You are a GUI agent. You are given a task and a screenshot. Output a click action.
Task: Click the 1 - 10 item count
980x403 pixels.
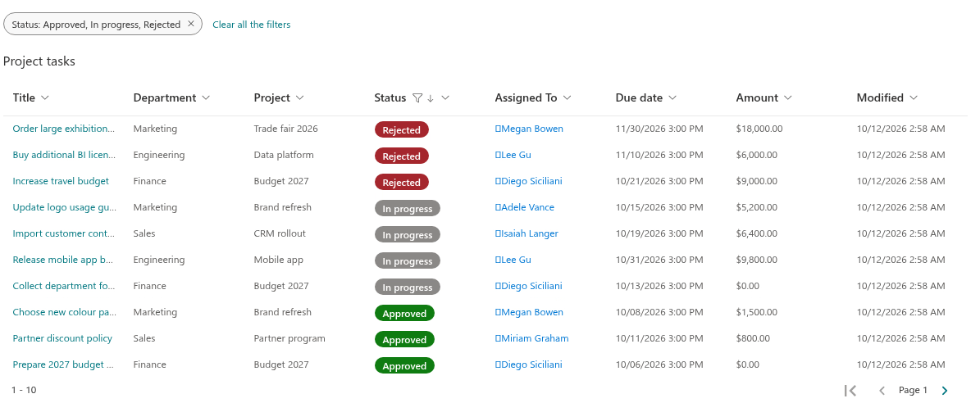click(24, 390)
